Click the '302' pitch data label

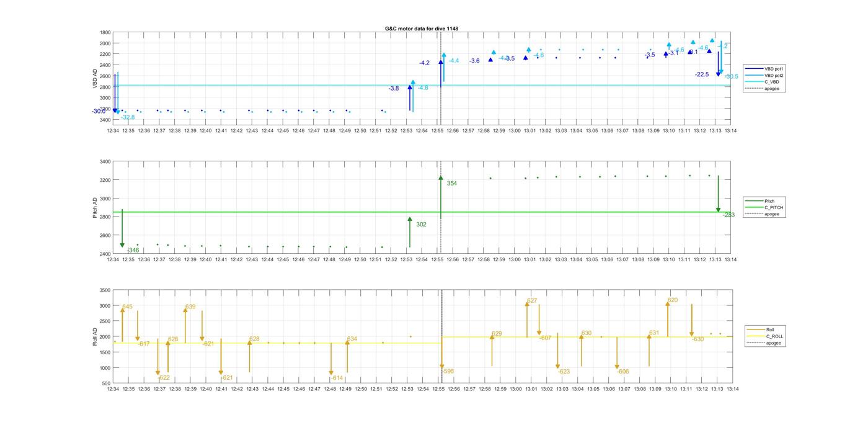421,225
